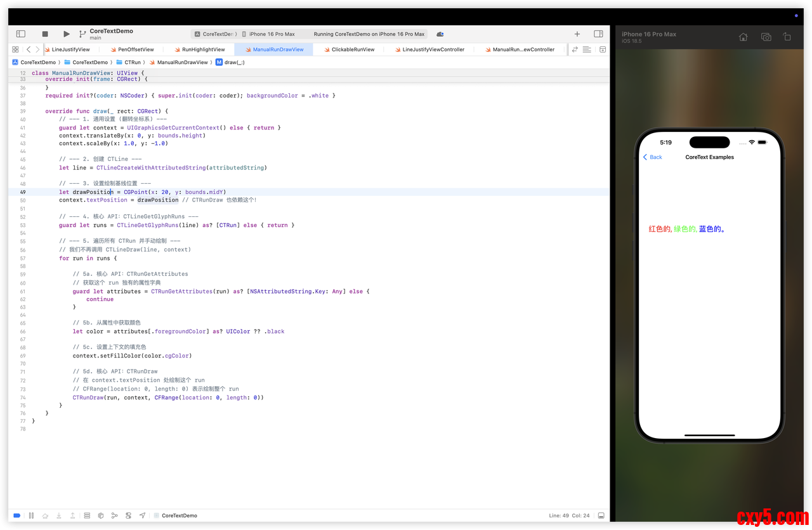Open the related items grid menu
Image resolution: width=812 pixels, height=530 pixels.
click(x=15, y=49)
